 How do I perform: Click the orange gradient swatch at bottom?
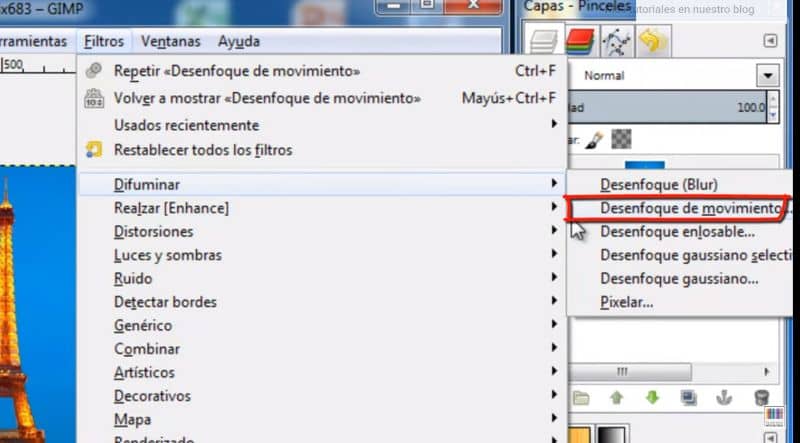[x=580, y=435]
